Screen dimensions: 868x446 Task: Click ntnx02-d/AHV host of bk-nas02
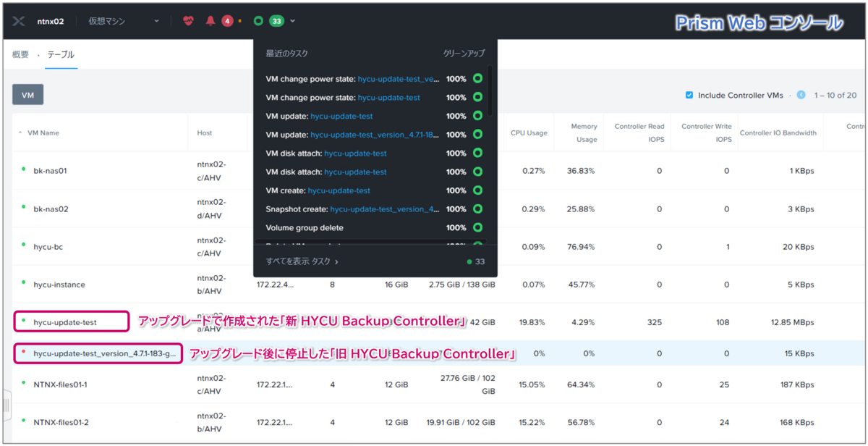click(x=211, y=209)
